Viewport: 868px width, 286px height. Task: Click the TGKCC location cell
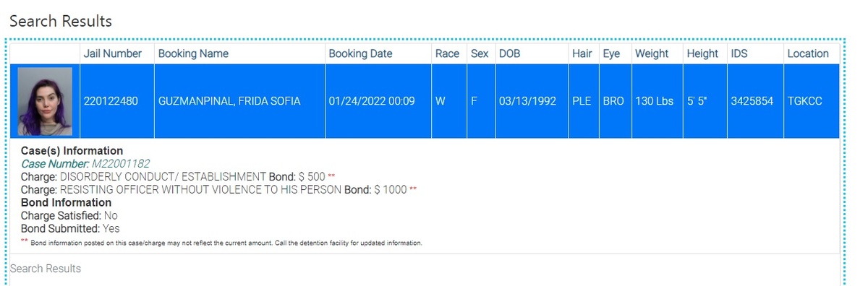812,101
